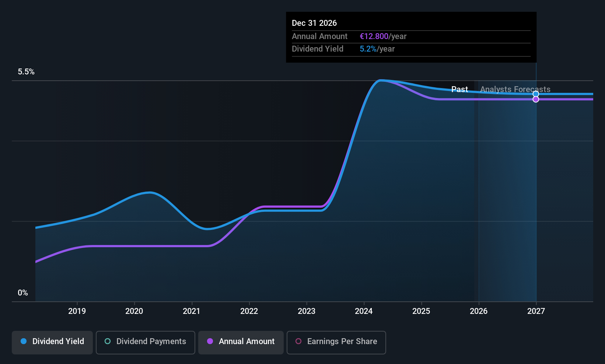Click the teal Dividend Payments legend circle
The image size is (605, 364).
[107, 342]
